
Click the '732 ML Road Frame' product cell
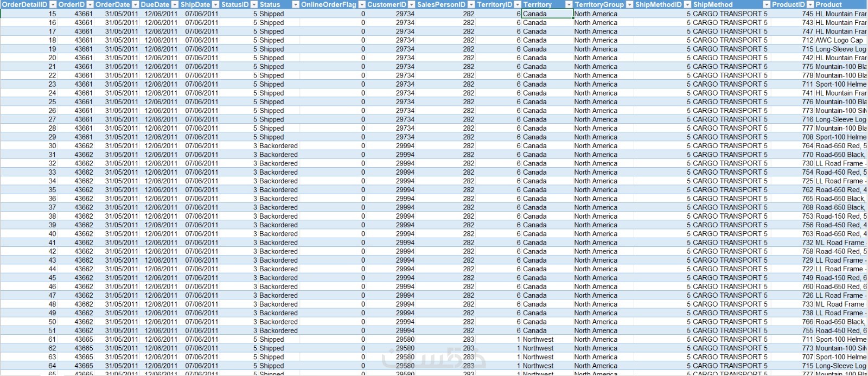pos(833,243)
